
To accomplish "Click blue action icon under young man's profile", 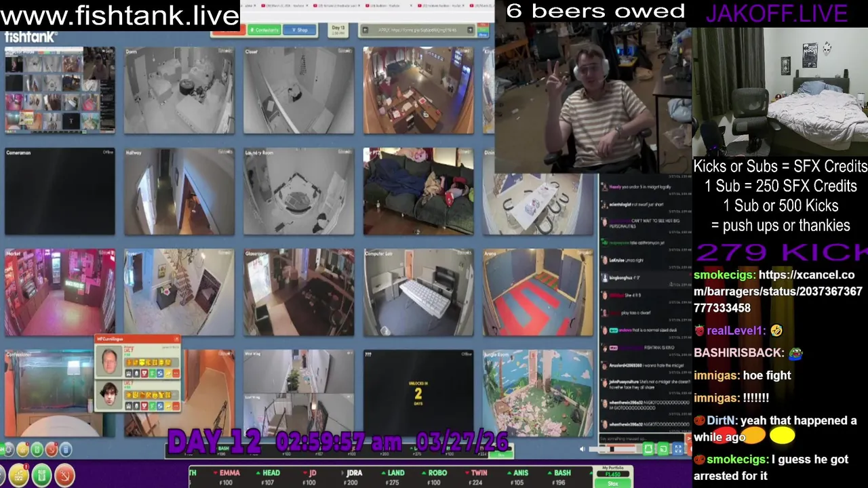I will tap(160, 406).
